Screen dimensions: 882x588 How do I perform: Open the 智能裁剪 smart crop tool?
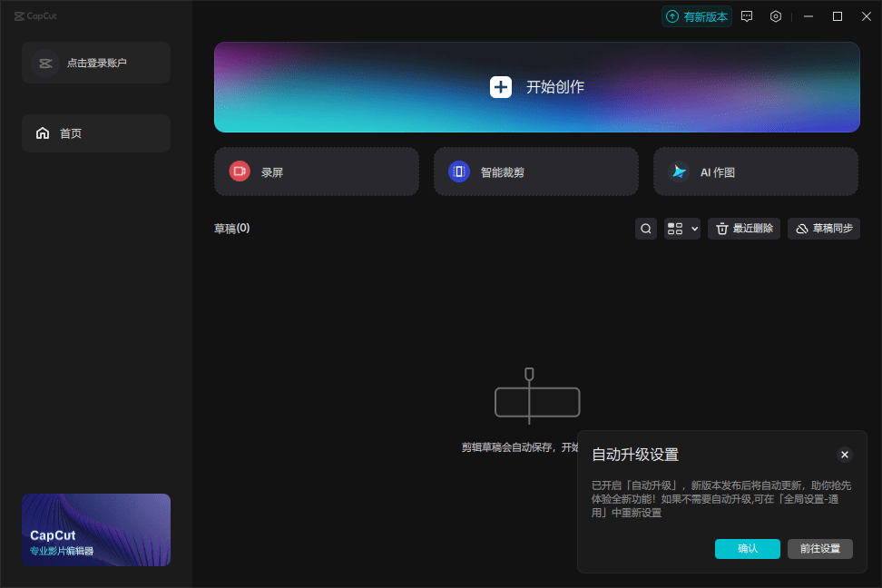pos(535,171)
